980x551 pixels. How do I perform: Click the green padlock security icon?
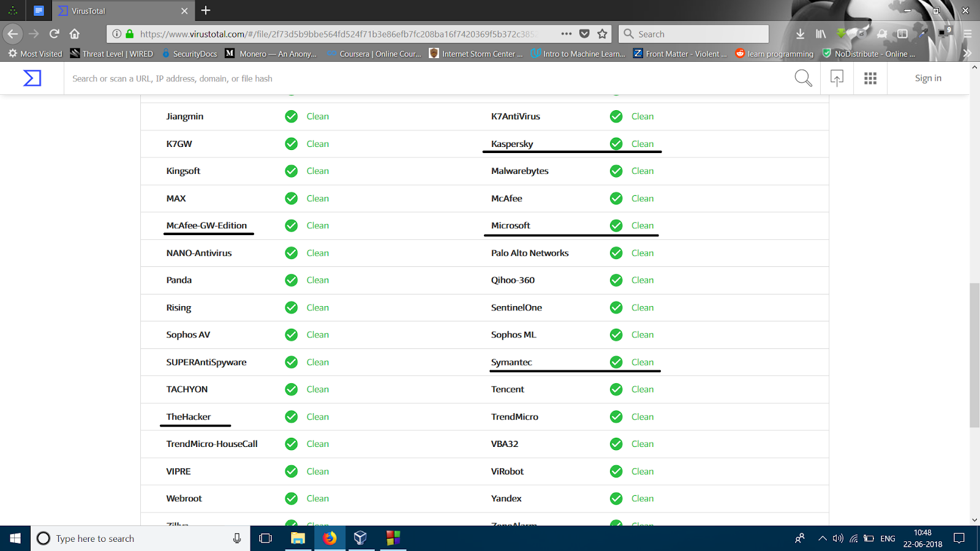click(129, 34)
